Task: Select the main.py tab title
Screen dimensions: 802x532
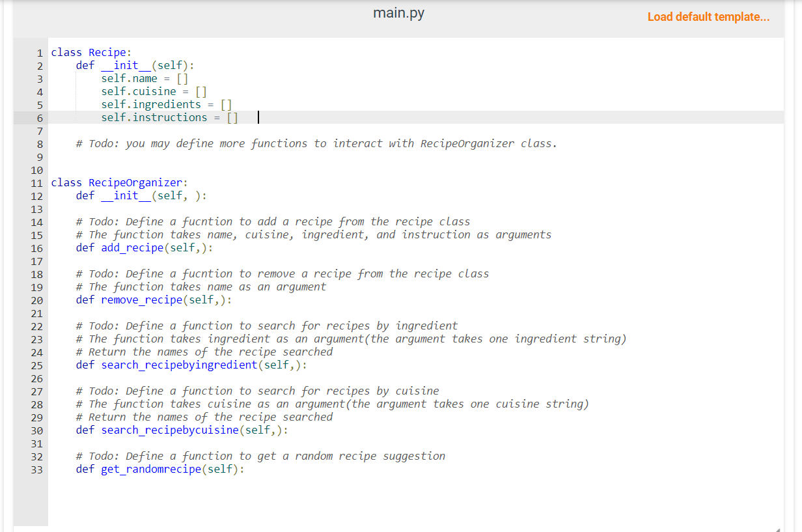Action: pyautogui.click(x=398, y=12)
